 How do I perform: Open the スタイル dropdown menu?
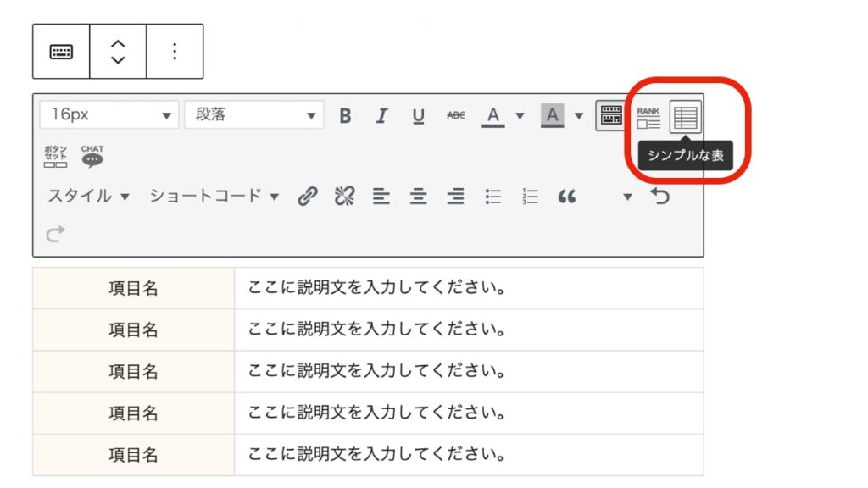(x=88, y=197)
